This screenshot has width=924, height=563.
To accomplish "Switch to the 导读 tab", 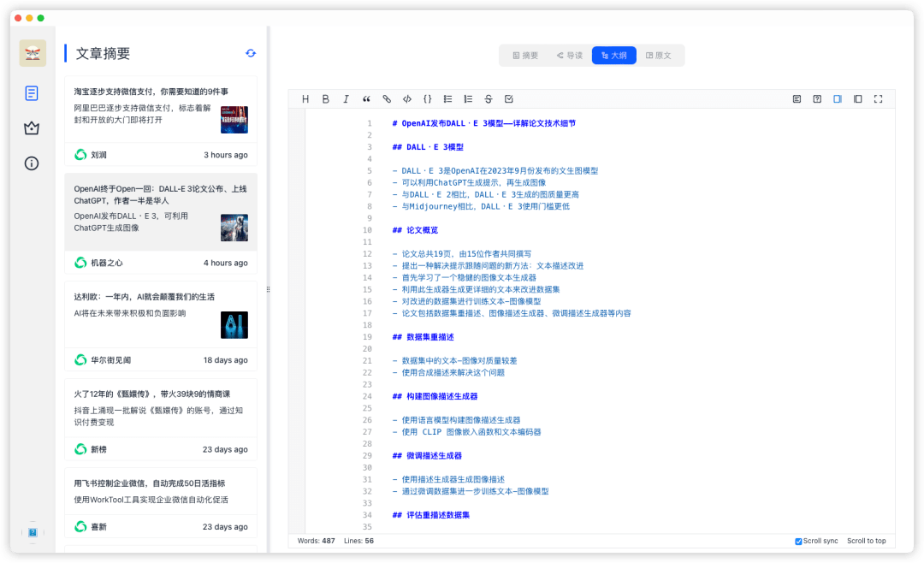I will point(569,56).
